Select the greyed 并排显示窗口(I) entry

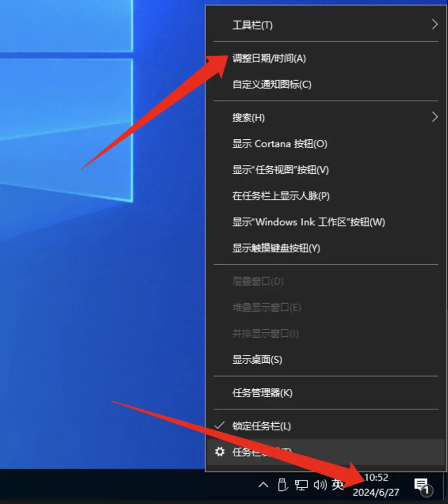[x=326, y=334]
